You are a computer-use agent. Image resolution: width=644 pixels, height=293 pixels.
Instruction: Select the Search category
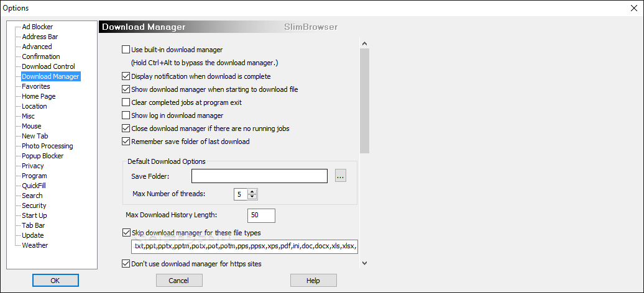pyautogui.click(x=32, y=196)
